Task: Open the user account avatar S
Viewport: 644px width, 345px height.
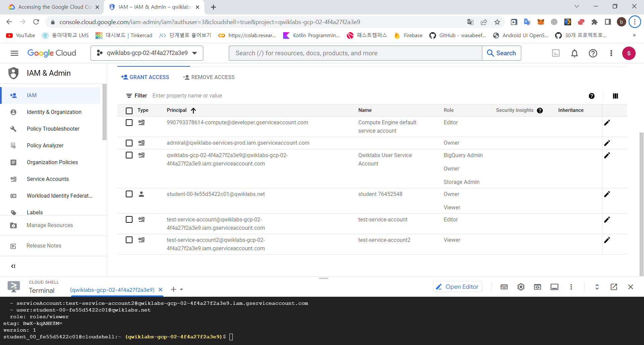Action: 629,53
